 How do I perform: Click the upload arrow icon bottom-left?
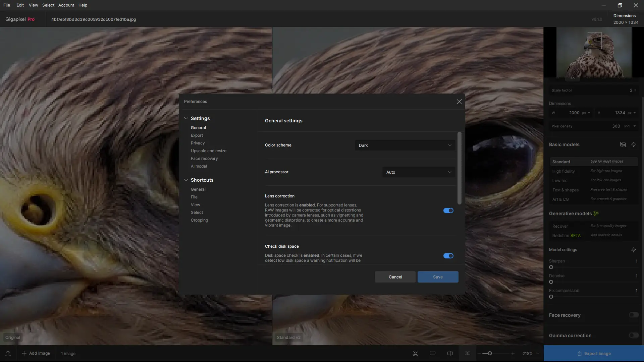point(8,353)
